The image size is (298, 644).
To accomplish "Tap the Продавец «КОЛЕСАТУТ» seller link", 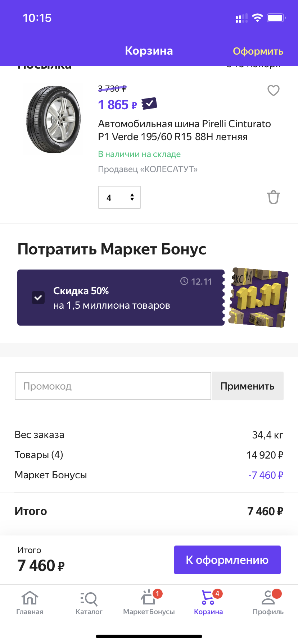I will (x=148, y=169).
